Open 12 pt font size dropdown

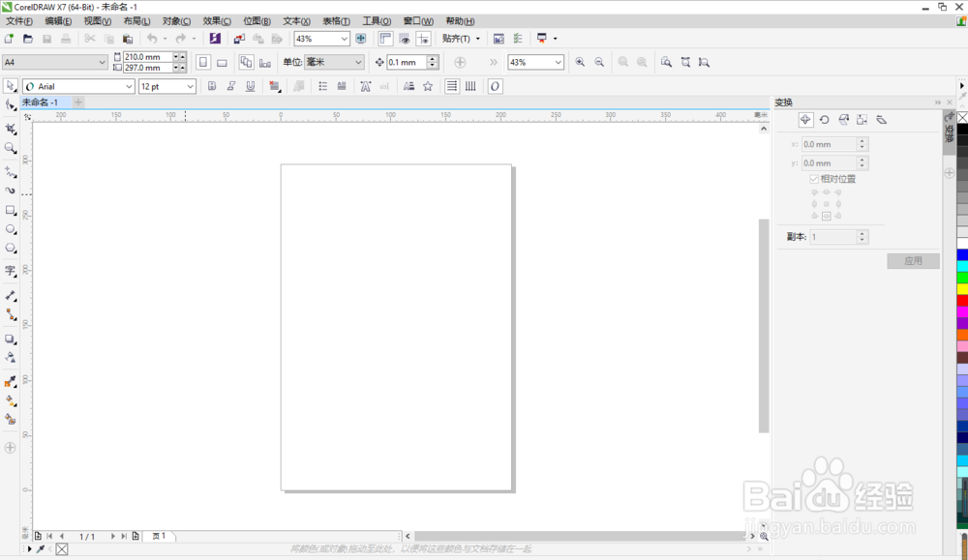(x=190, y=86)
